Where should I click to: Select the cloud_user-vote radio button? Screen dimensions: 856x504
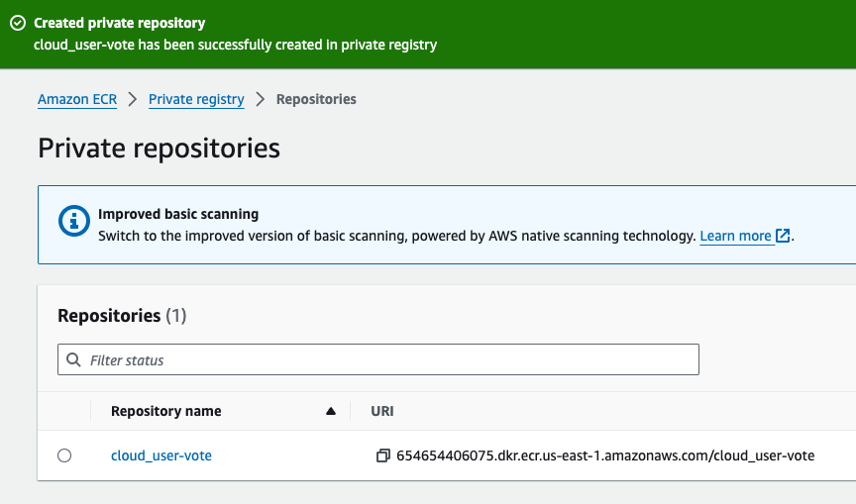tap(64, 455)
